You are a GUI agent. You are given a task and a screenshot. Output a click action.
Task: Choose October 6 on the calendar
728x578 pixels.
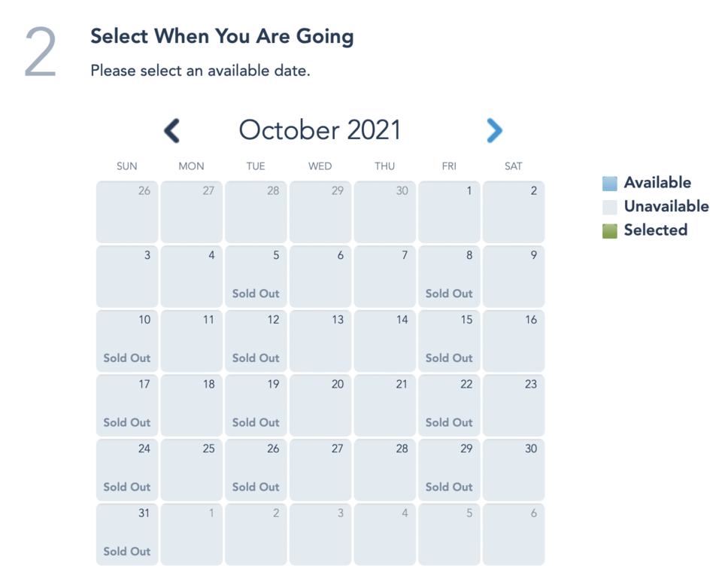[x=320, y=276]
